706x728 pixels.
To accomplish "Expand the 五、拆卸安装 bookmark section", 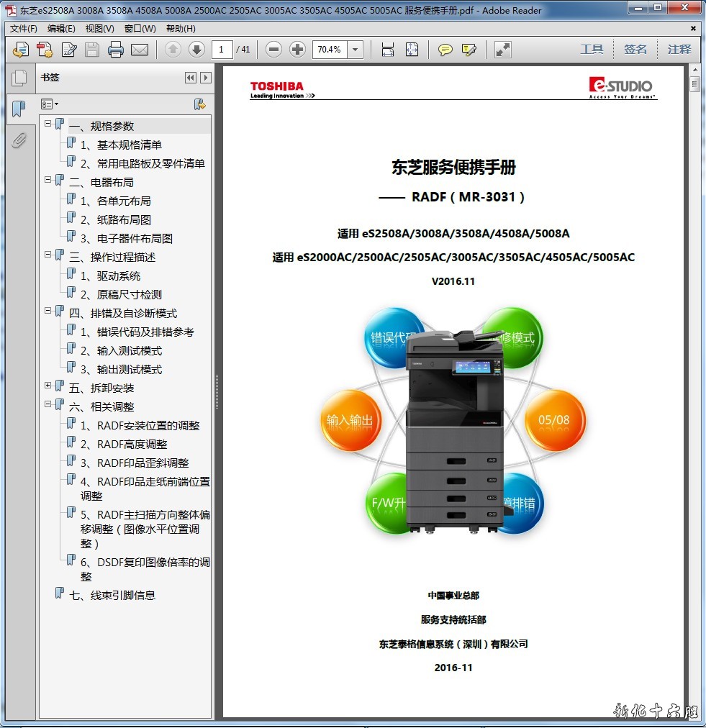I will coord(48,386).
